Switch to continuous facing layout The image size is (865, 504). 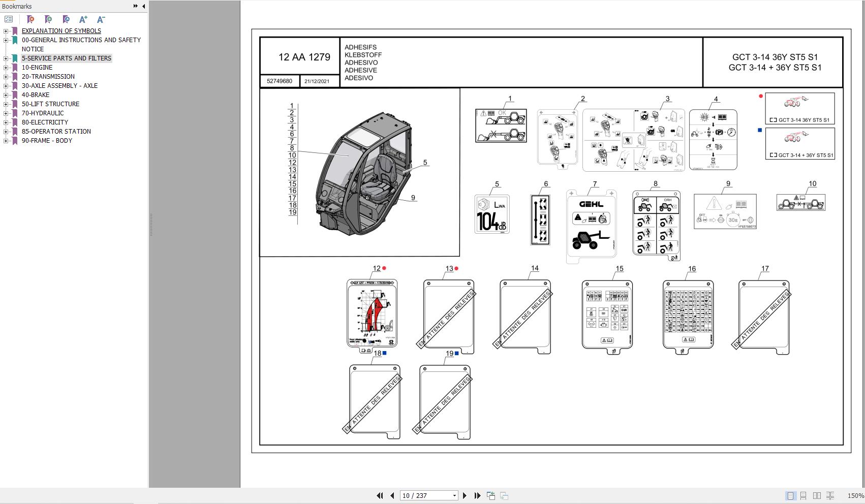(x=830, y=495)
